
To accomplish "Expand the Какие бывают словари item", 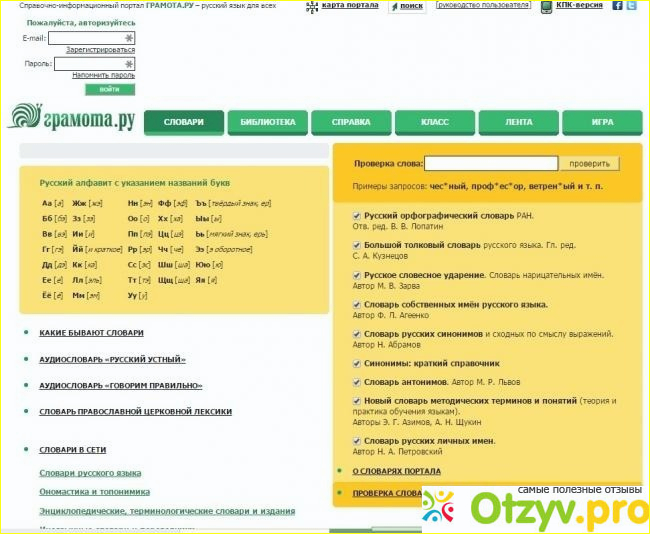I will 91,333.
